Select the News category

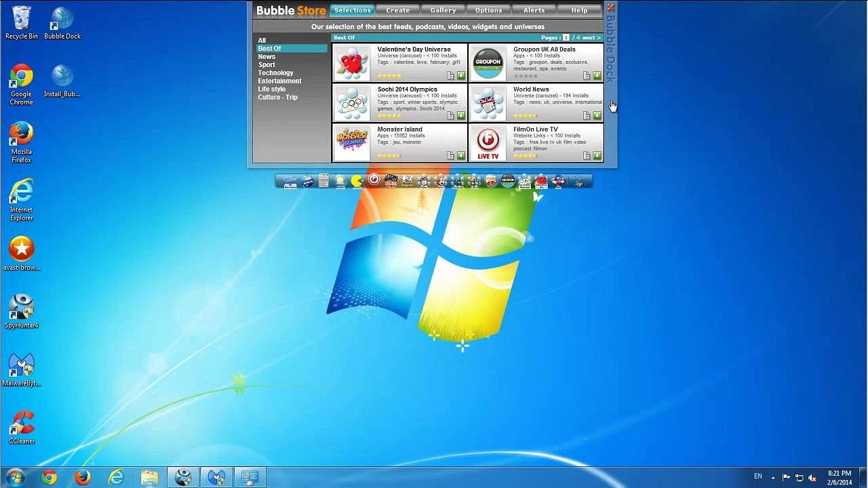tap(267, 57)
